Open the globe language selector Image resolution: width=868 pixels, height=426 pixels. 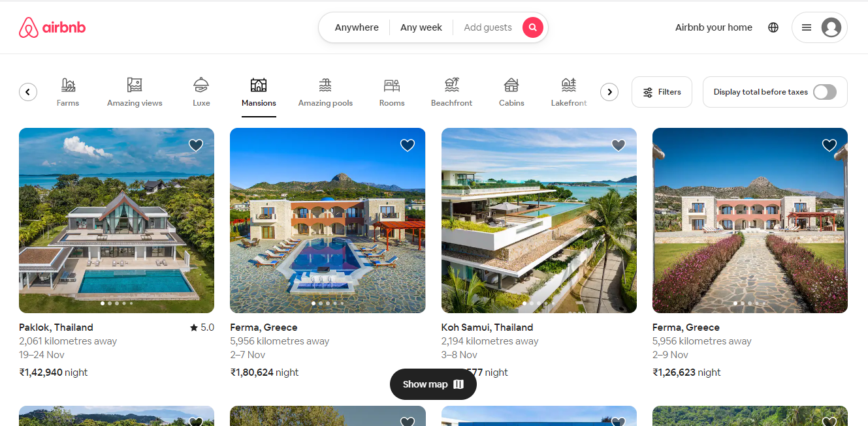[x=773, y=27]
